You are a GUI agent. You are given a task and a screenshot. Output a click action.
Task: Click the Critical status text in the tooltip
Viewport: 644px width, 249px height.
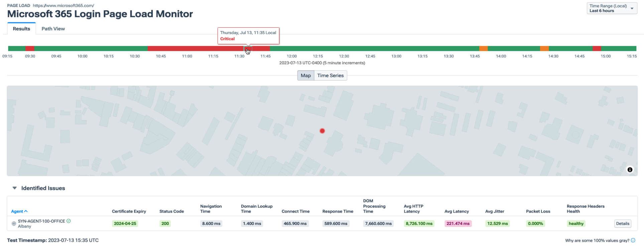pyautogui.click(x=227, y=39)
